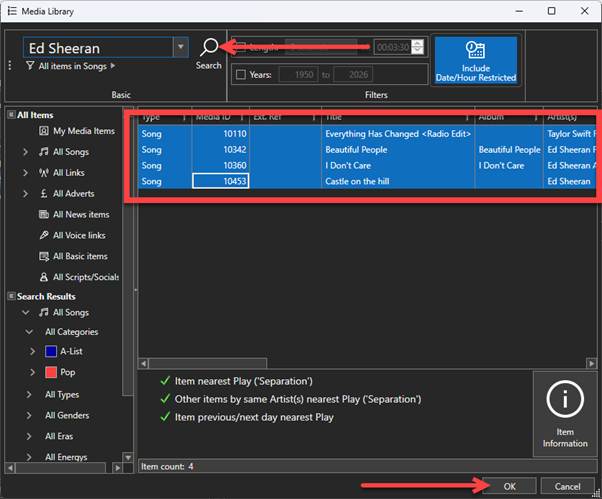Expand the All Songs node under All Items
This screenshot has height=499, width=602.
25,152
